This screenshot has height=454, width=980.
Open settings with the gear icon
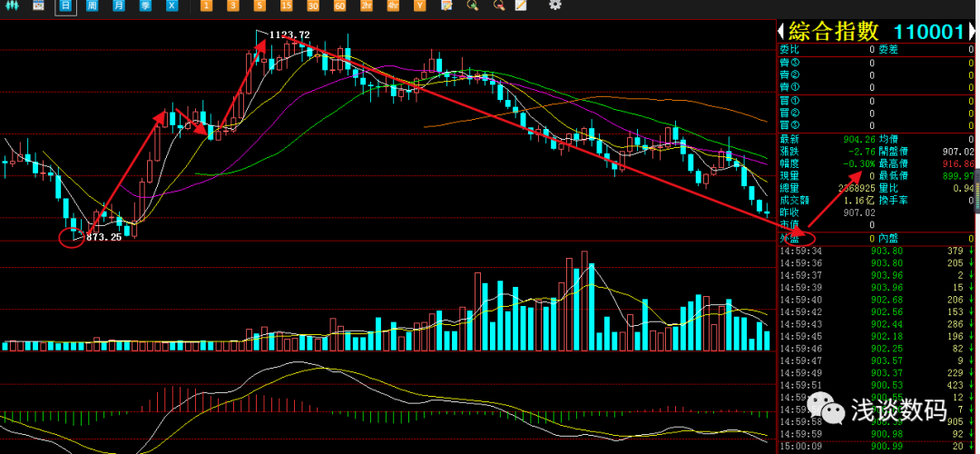click(554, 5)
